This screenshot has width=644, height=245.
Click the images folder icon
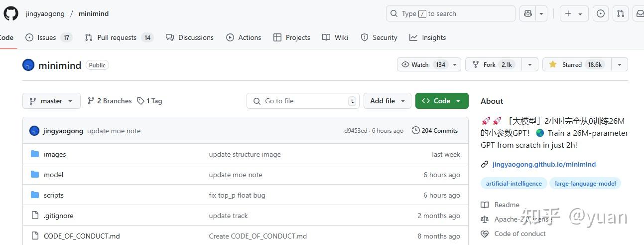[x=35, y=154]
